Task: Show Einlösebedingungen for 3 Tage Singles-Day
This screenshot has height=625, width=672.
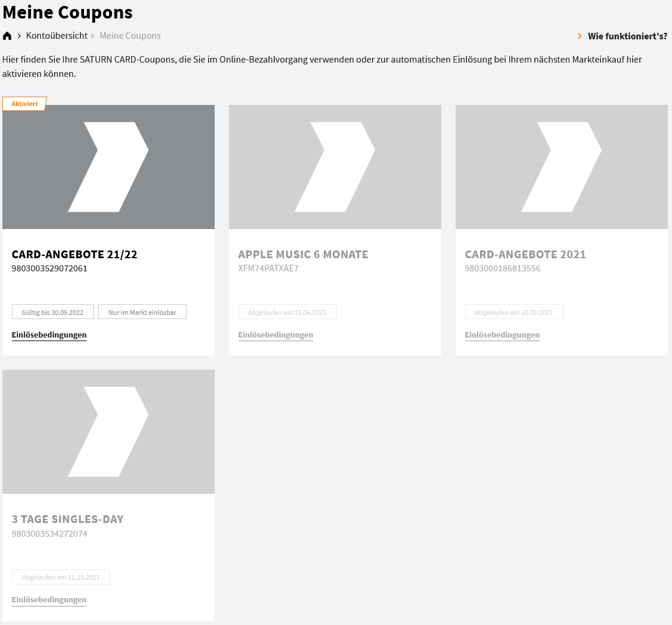Action: [x=49, y=600]
